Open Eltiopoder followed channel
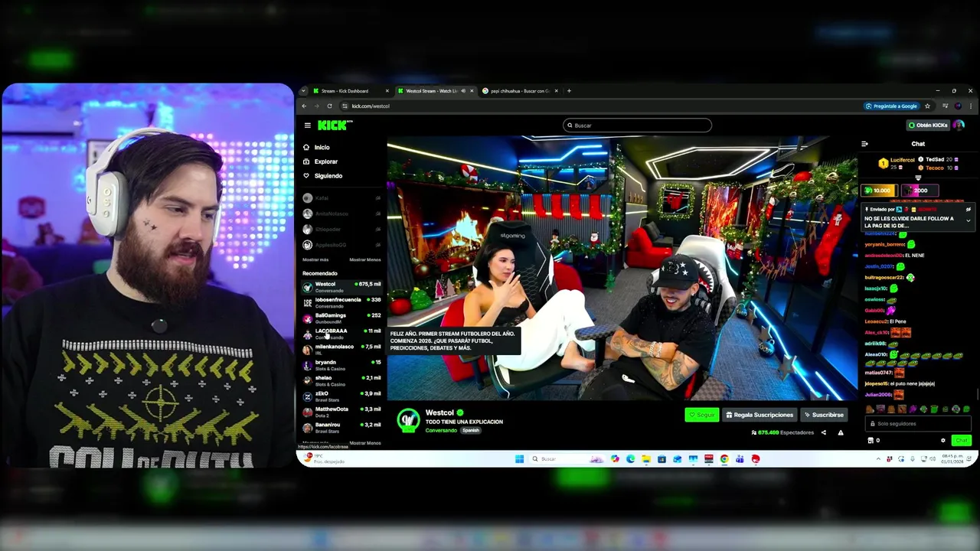Screen dimensions: 980x551 (341, 230)
